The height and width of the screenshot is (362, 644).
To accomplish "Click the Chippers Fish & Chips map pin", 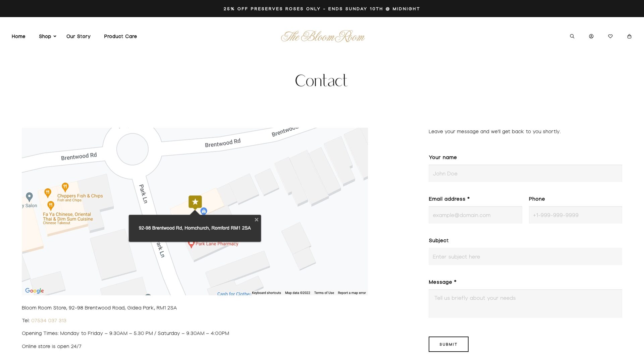I will [x=65, y=187].
